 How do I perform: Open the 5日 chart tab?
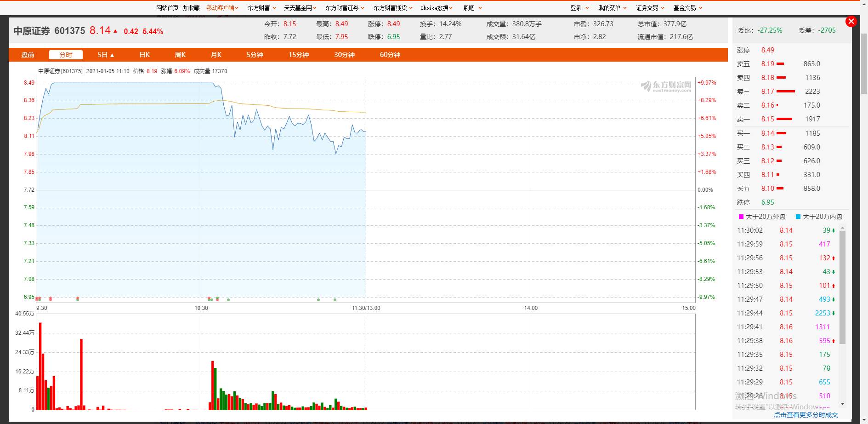(x=106, y=55)
